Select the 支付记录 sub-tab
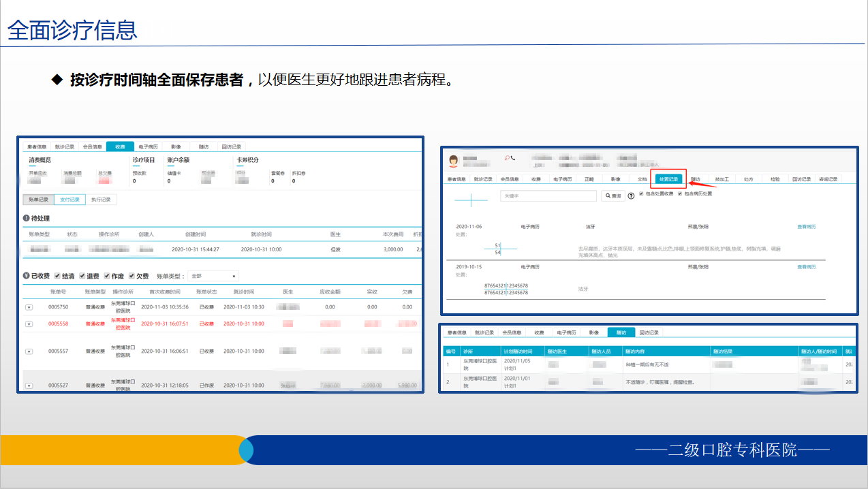This screenshot has width=868, height=489. coord(71,200)
